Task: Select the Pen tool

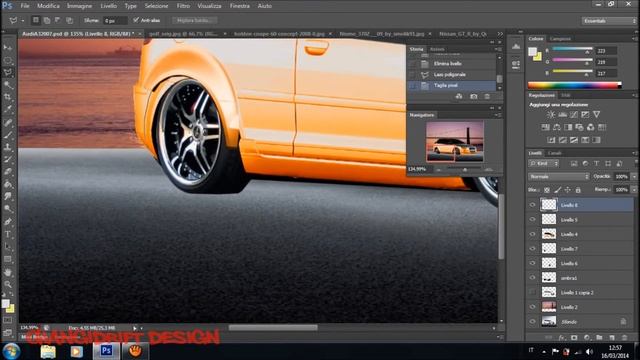Action: point(8,222)
